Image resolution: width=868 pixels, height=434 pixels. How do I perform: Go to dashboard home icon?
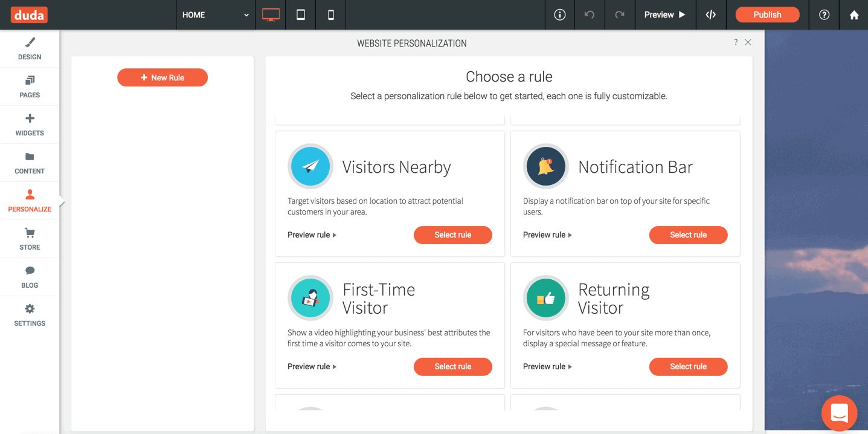(x=854, y=15)
